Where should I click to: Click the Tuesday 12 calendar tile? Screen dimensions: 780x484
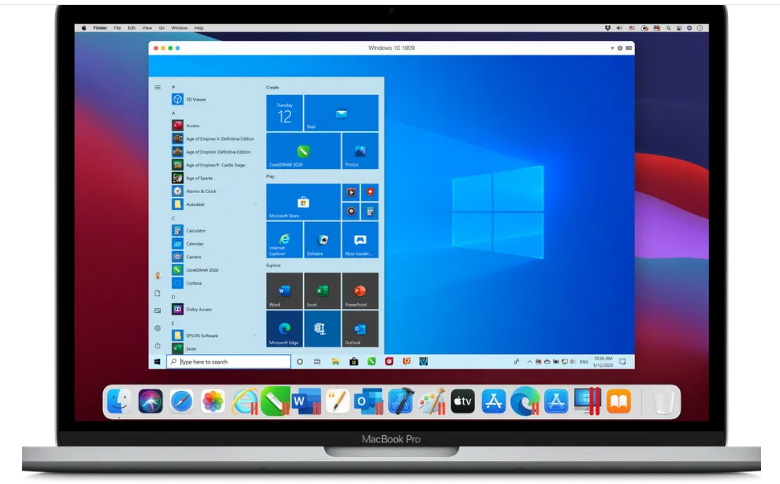tap(285, 113)
